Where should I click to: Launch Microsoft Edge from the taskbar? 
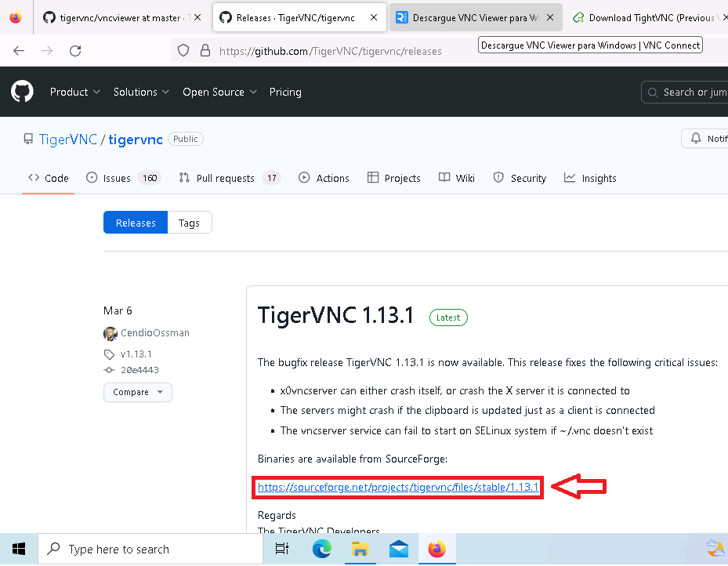point(322,550)
